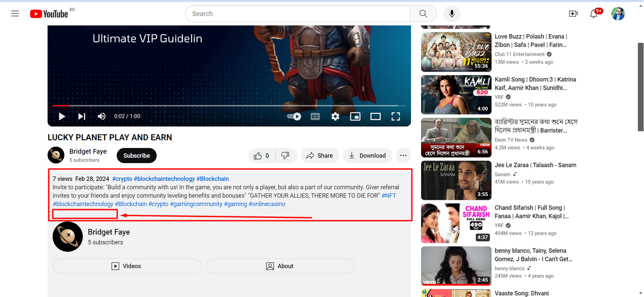Image resolution: width=644 pixels, height=297 pixels.
Task: Dislike the video with thumbs down
Action: click(x=285, y=156)
